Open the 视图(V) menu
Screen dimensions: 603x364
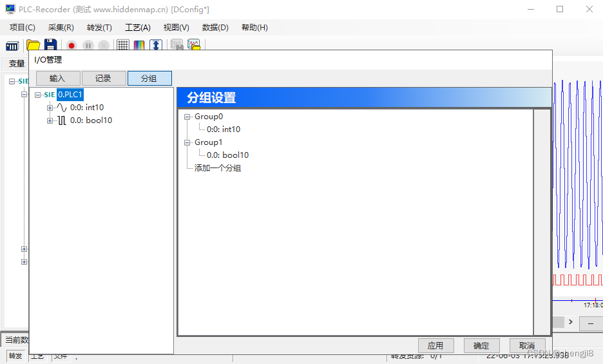(x=176, y=27)
